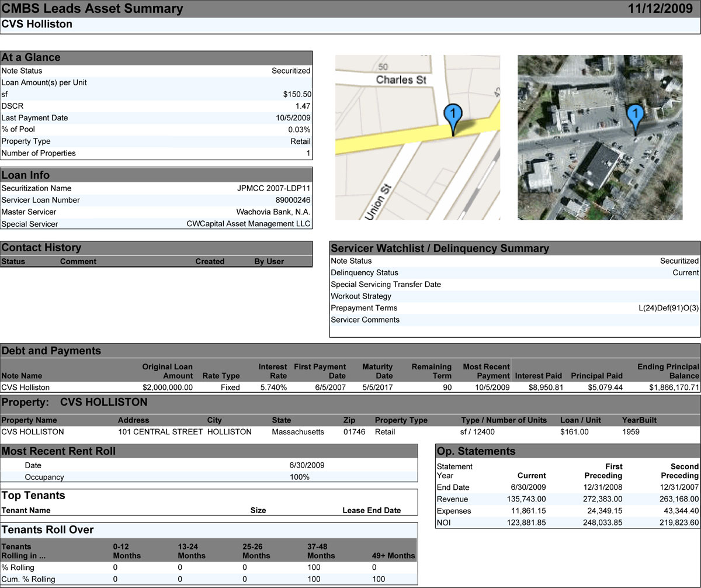
Task: Select the DSCR value 1.47
Action: tap(303, 106)
